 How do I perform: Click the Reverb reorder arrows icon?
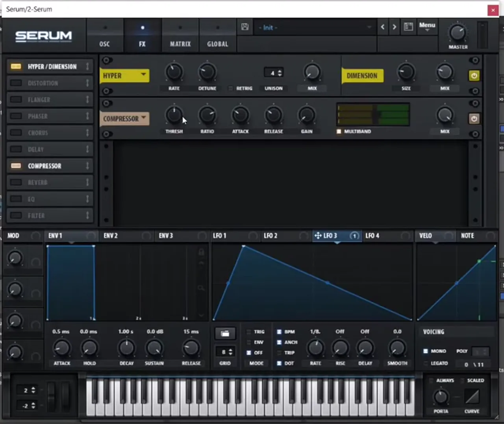pyautogui.click(x=87, y=182)
